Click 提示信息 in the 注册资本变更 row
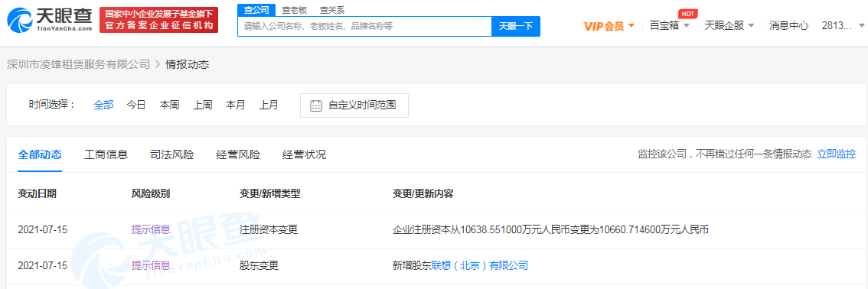The width and height of the screenshot is (868, 289). pyautogui.click(x=151, y=230)
